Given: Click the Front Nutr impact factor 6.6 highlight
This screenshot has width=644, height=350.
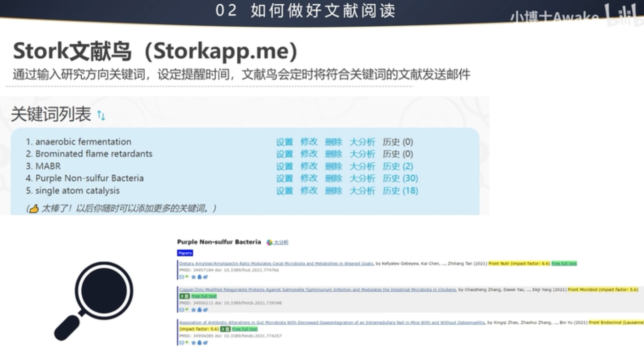Looking at the screenshot, I should tap(519, 264).
